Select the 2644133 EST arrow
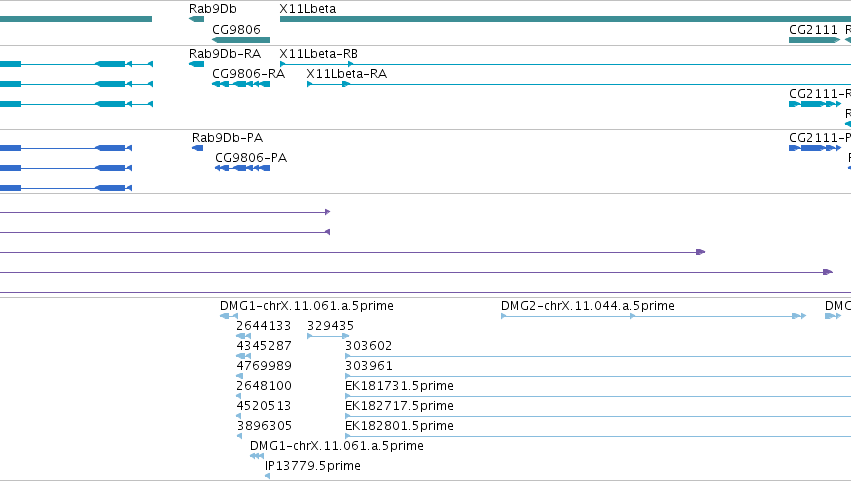Screen dimensions: 851x481 point(244,336)
